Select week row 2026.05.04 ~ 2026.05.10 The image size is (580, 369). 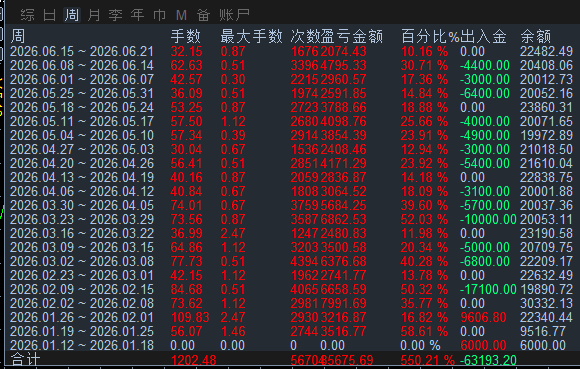[x=291, y=135]
